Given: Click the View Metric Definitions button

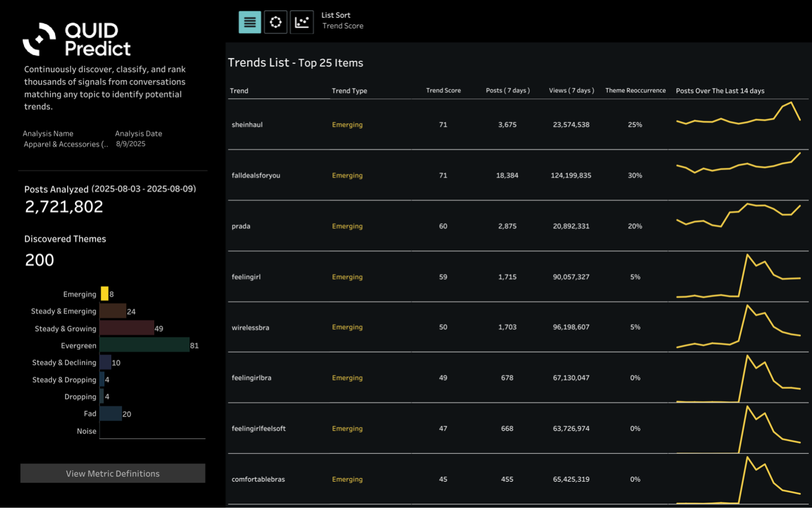Looking at the screenshot, I should [112, 473].
